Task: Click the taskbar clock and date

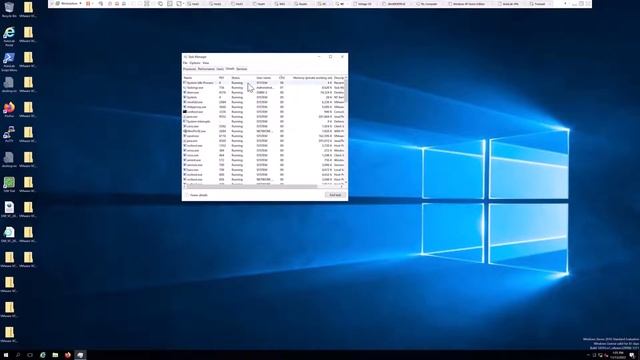Action: 618,356
